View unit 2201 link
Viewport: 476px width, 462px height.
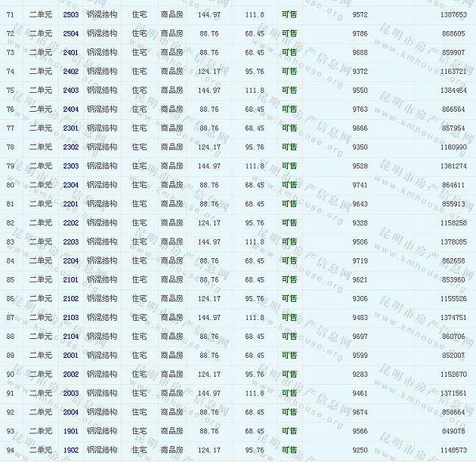(70, 204)
